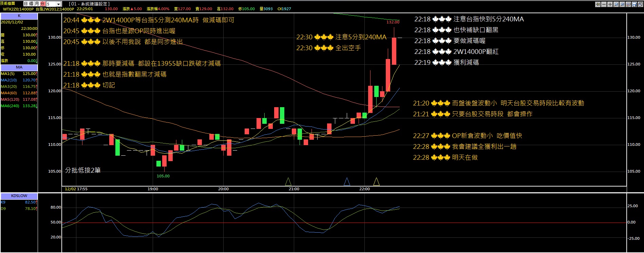Click the 22:30 全出空手 annotation

[x=328, y=48]
